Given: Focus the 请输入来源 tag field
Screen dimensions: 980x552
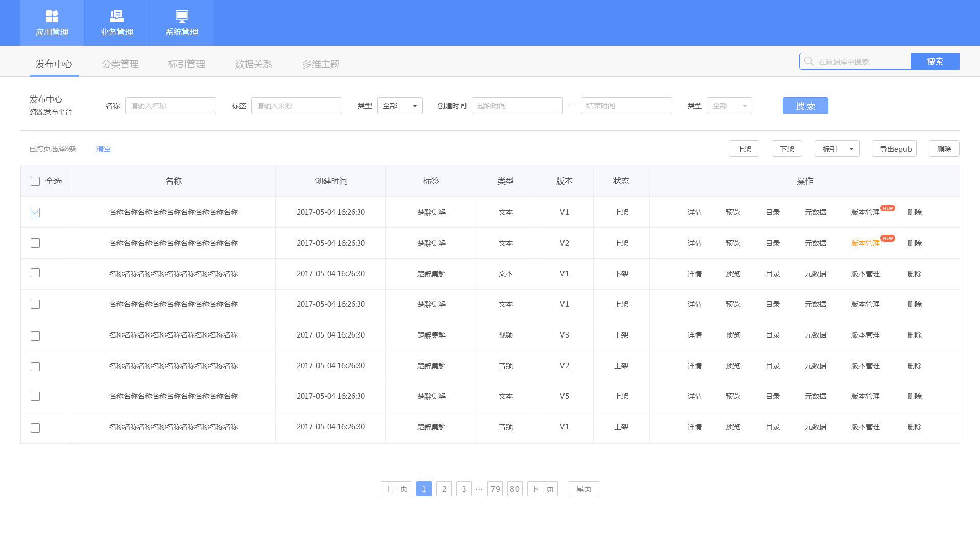Looking at the screenshot, I should point(297,106).
